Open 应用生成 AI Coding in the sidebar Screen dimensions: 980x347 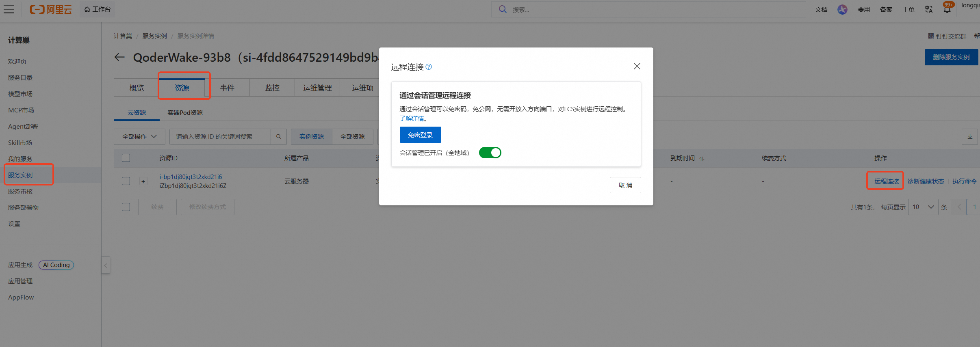pos(41,265)
